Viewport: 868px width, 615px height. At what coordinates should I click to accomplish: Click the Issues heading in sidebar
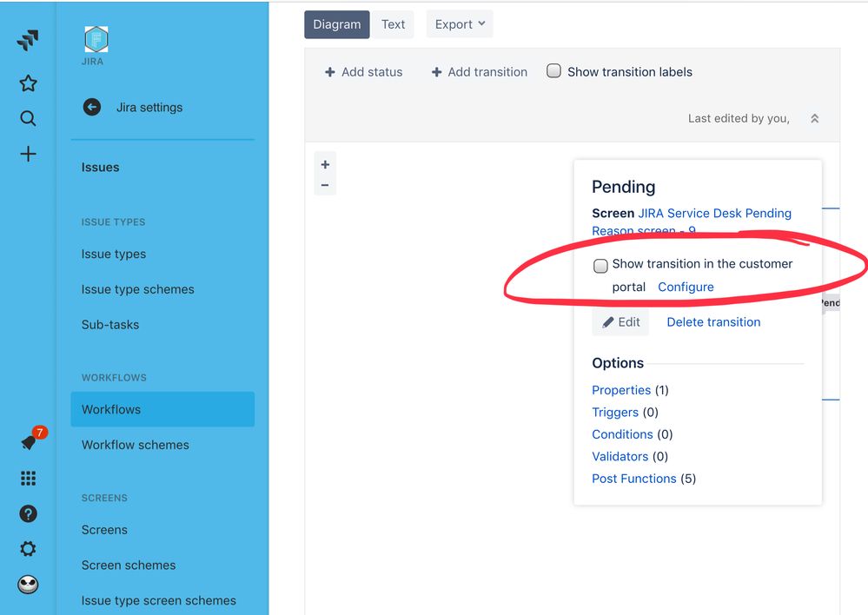tap(100, 167)
